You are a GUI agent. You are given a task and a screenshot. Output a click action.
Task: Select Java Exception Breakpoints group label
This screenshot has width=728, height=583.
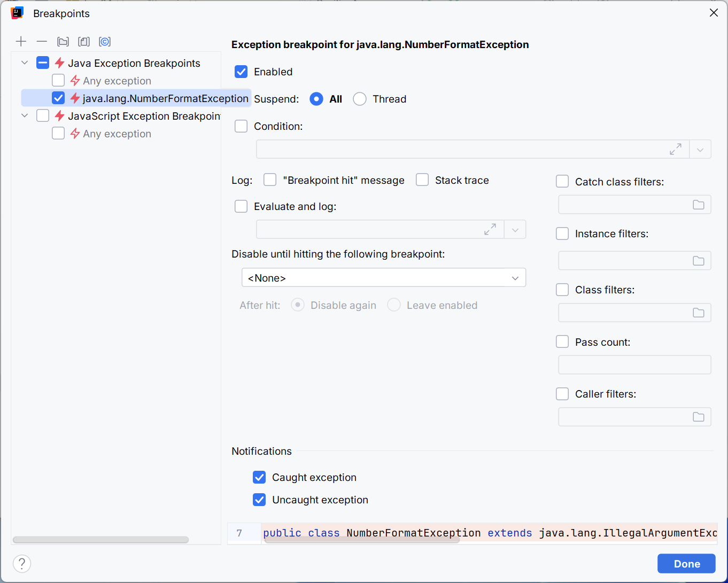tap(134, 63)
